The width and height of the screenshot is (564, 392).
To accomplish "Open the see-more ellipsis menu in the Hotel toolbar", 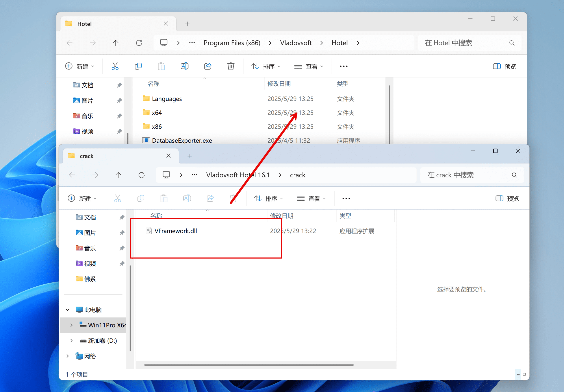I will pos(343,66).
